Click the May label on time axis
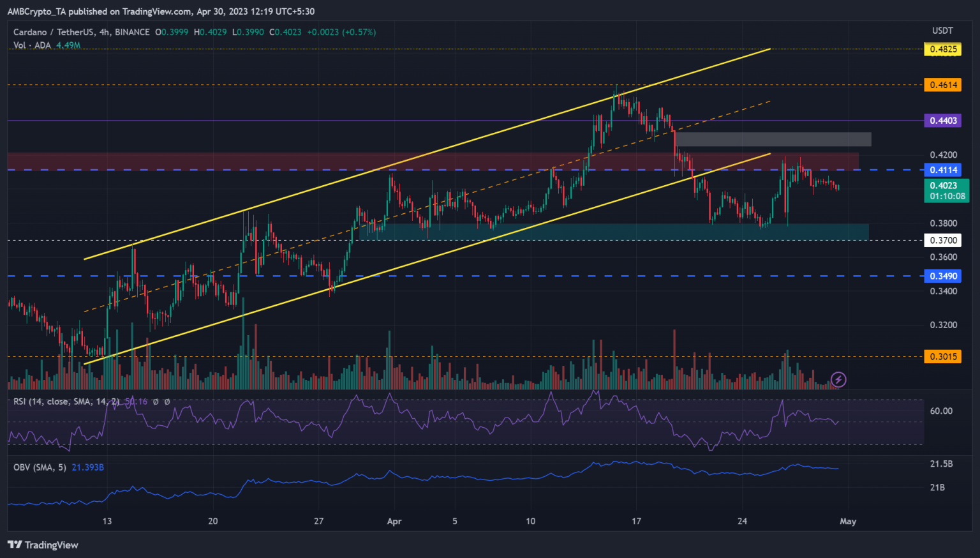 [847, 521]
